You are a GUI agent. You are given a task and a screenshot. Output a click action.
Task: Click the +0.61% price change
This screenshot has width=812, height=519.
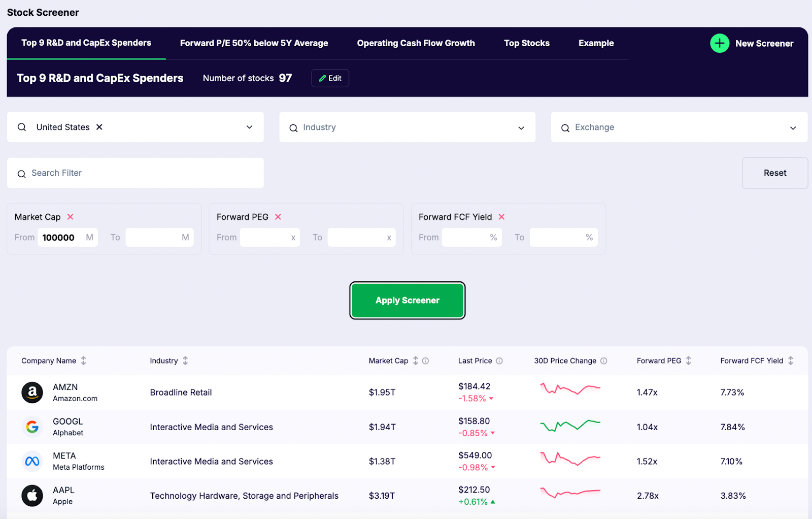tap(477, 502)
